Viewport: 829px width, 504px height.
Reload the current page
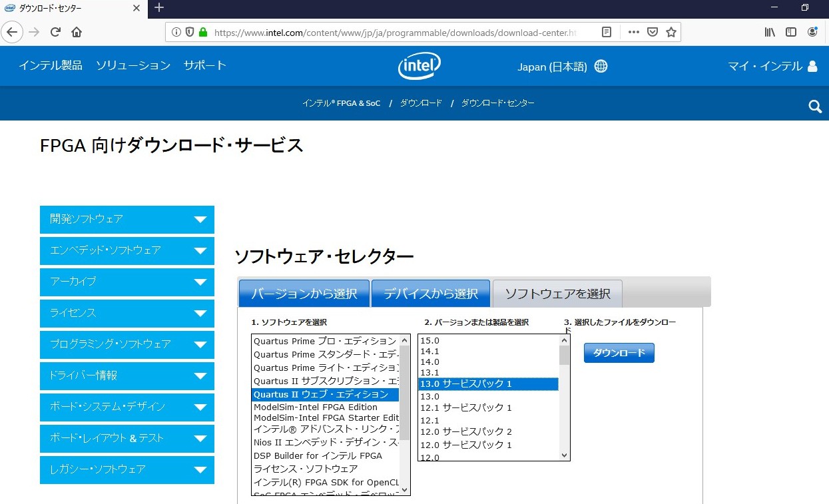tap(55, 32)
